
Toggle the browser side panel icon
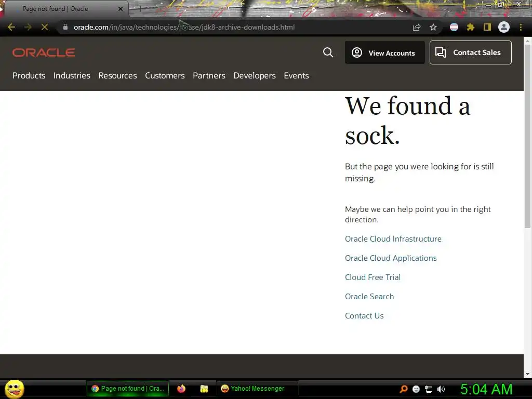(487, 27)
